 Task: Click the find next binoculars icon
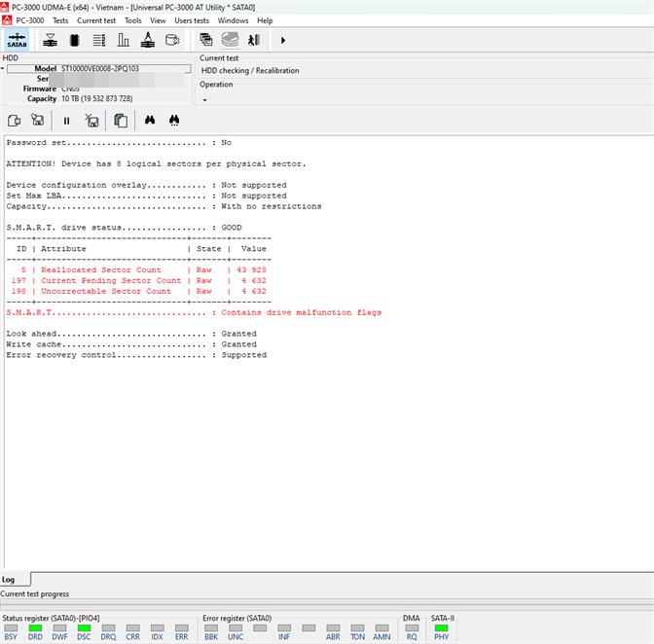[174, 121]
